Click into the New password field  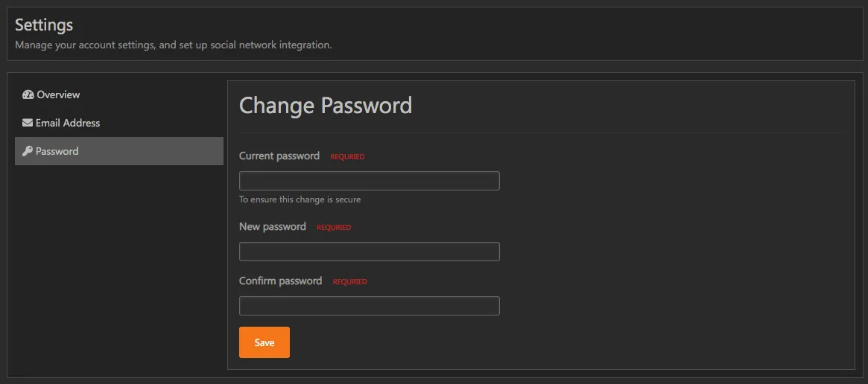(x=369, y=252)
